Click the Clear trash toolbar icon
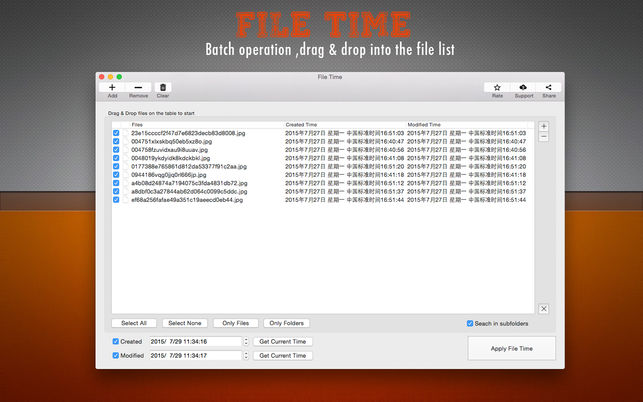The width and height of the screenshot is (643, 402). [x=163, y=87]
